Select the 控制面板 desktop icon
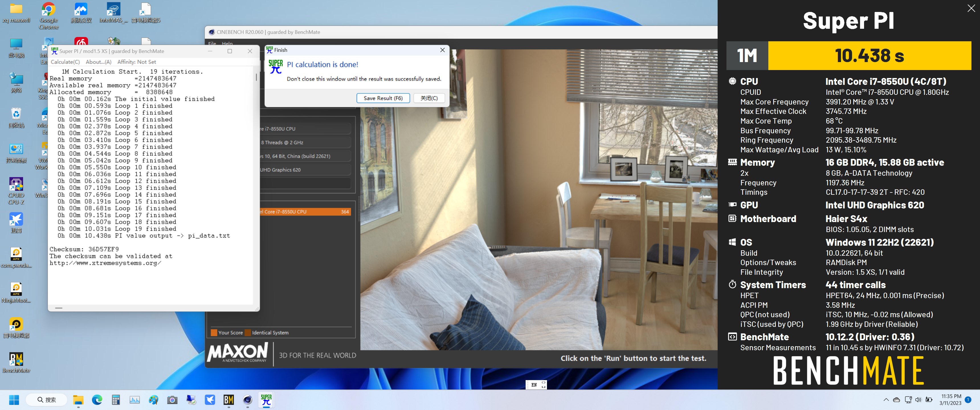The height and width of the screenshot is (410, 980). (16, 153)
